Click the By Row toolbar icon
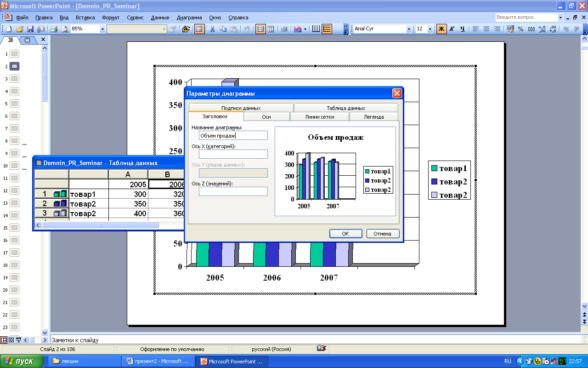 tap(260, 29)
